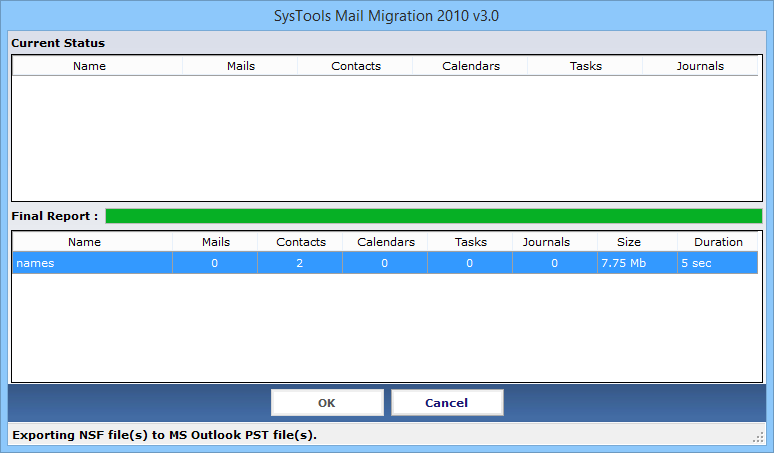The height and width of the screenshot is (453, 774).
Task: Click Calendars header in Current Status table
Action: (470, 66)
